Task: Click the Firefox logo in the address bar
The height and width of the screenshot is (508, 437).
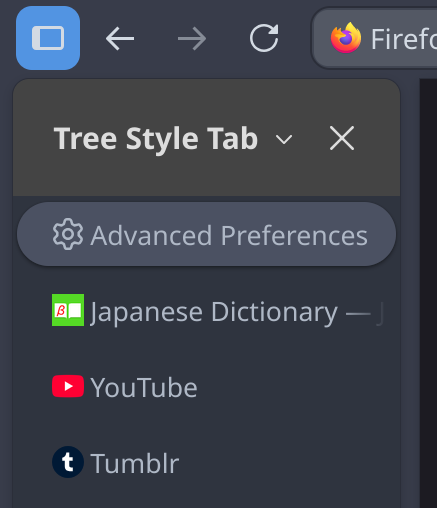Action: (346, 38)
